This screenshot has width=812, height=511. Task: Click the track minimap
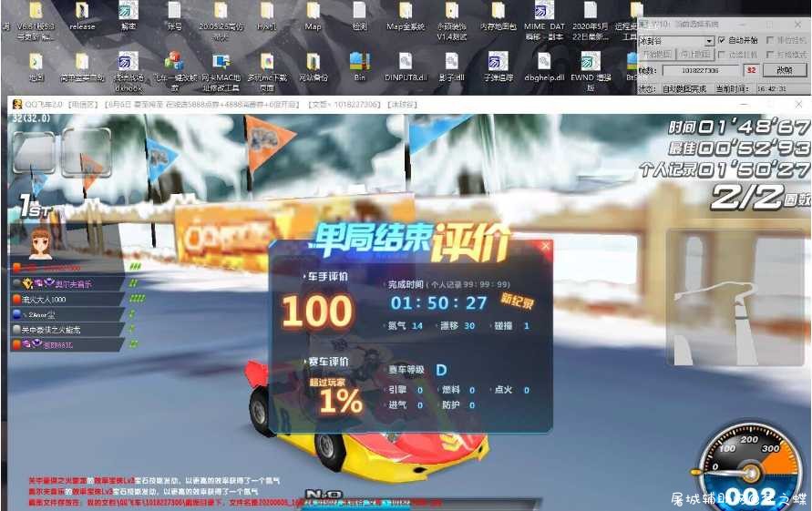(735, 298)
